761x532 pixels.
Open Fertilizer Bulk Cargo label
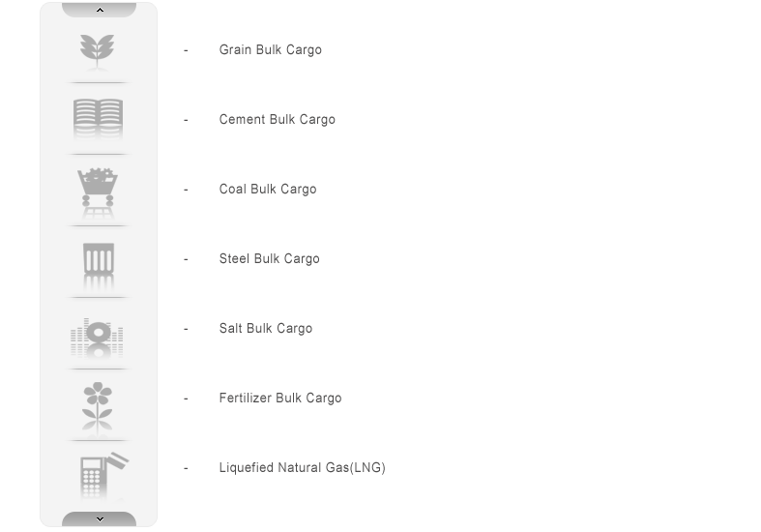pos(280,398)
